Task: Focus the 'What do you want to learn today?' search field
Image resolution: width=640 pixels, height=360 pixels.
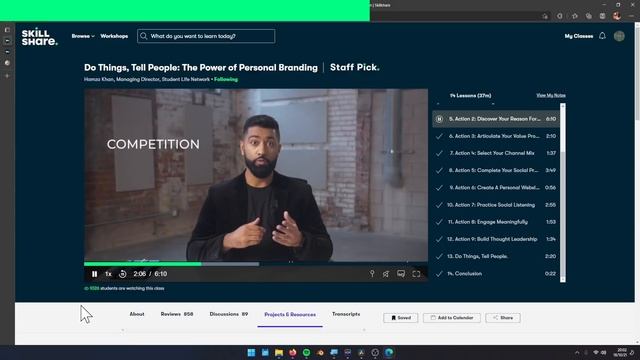Action: coord(206,36)
